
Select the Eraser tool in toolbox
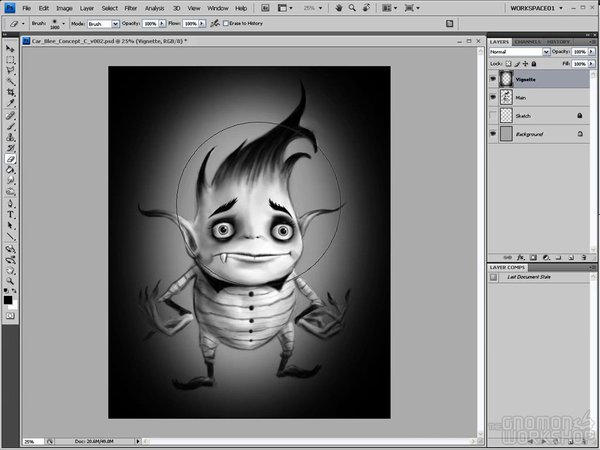11,158
